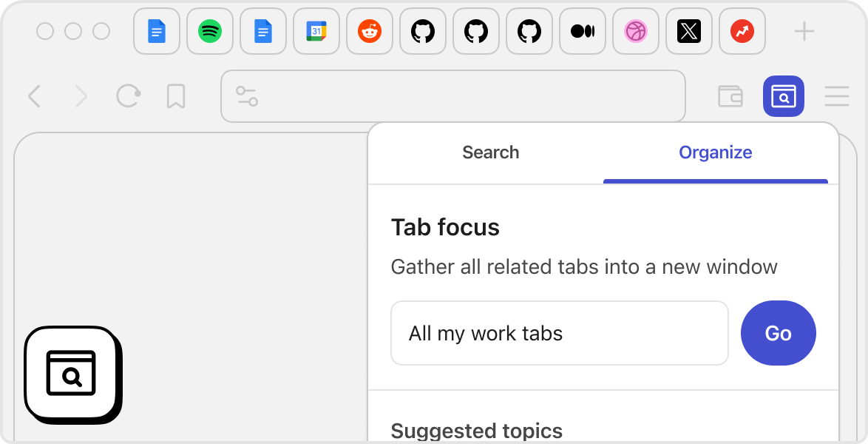Viewport: 868px width, 444px height.
Task: Add a new browser tab
Action: [x=804, y=31]
